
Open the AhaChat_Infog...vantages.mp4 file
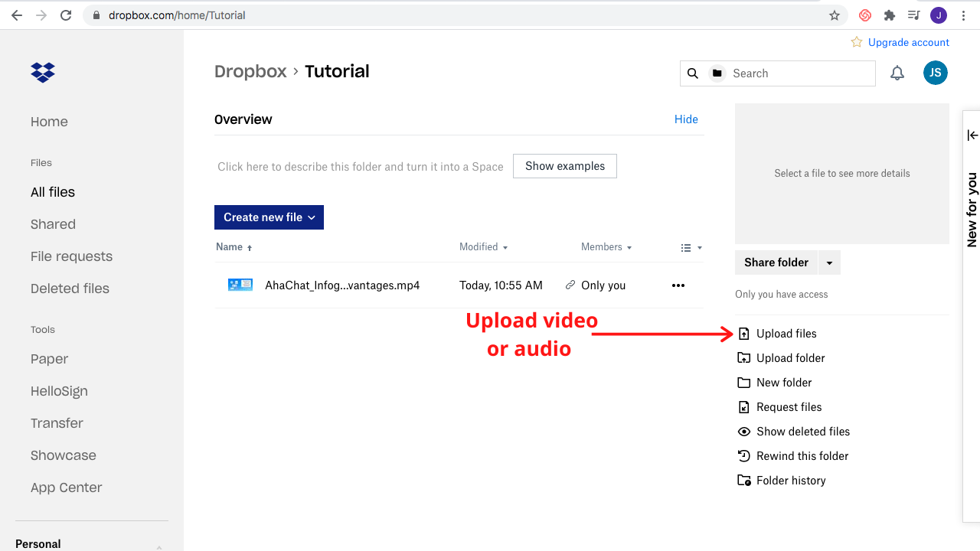point(342,285)
